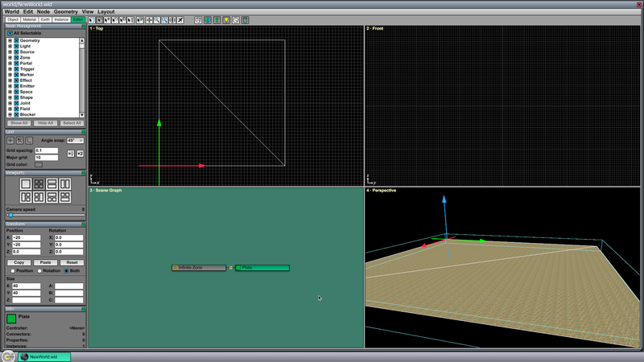Click the Camera speed slider handle
This screenshot has height=362, width=644.
(10, 215)
